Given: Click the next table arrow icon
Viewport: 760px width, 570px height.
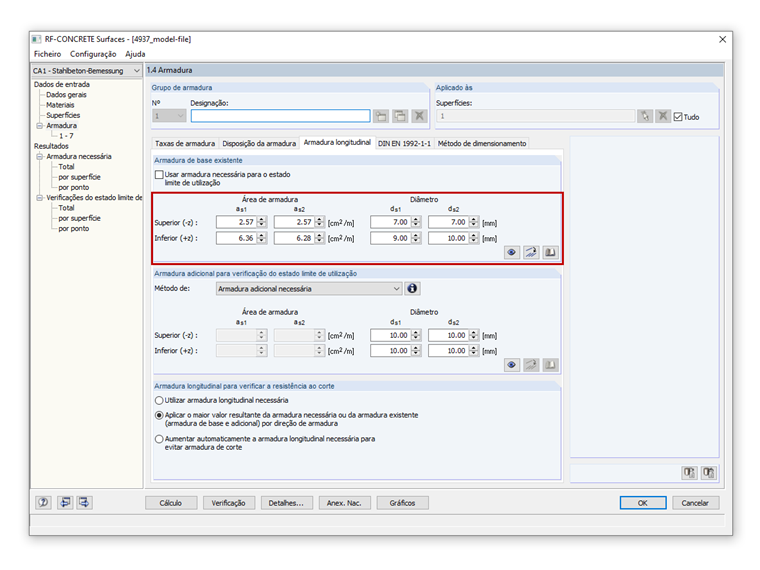Looking at the screenshot, I should [x=84, y=503].
